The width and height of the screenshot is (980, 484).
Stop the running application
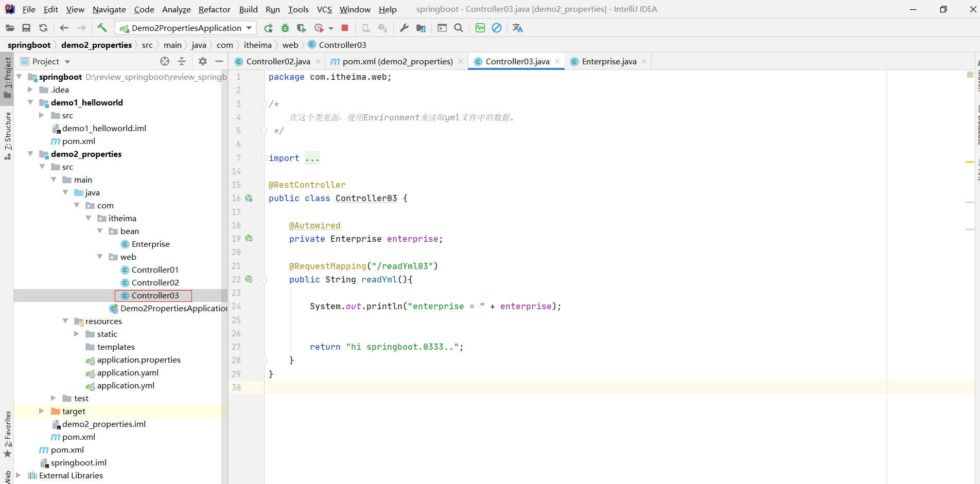(x=345, y=28)
